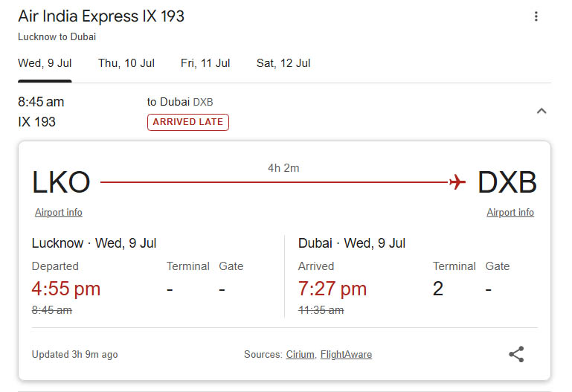This screenshot has width=572, height=392.
Task: Share flight status via share icon
Action: point(516,354)
